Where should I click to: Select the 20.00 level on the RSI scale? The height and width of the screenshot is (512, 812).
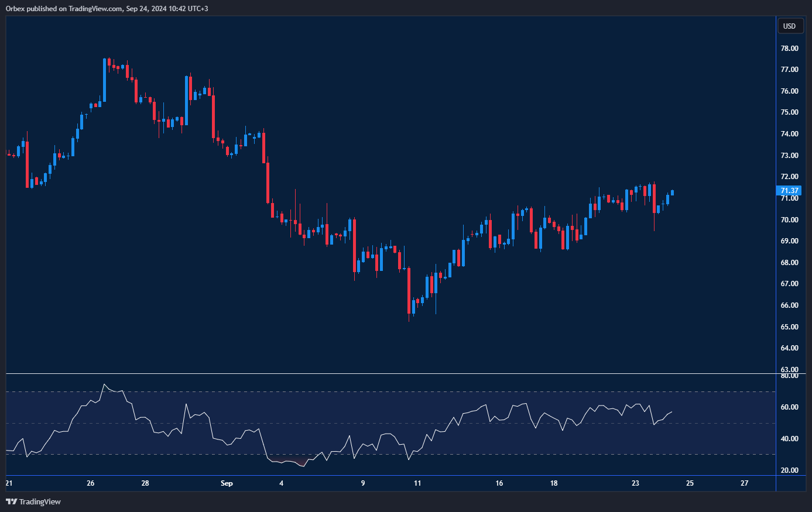pos(790,470)
